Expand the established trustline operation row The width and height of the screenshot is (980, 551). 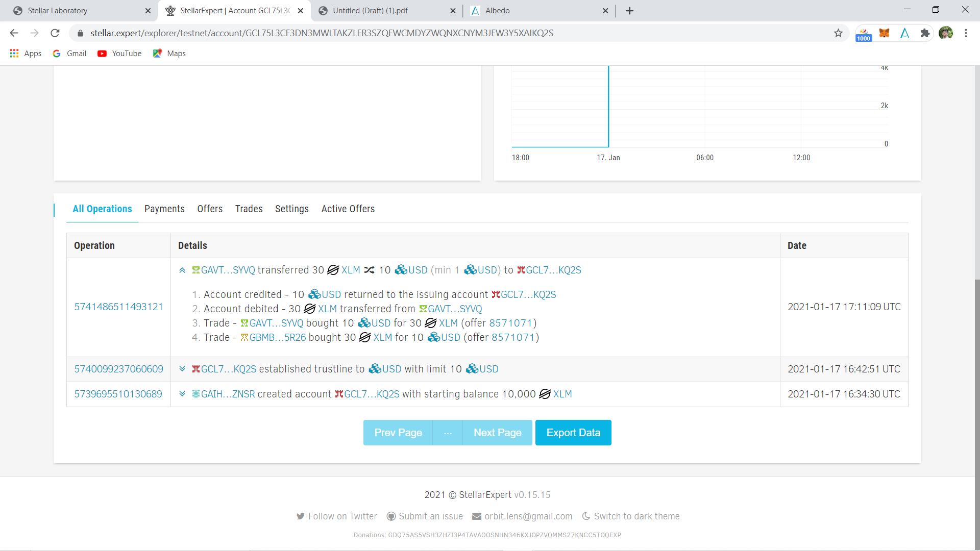point(182,369)
